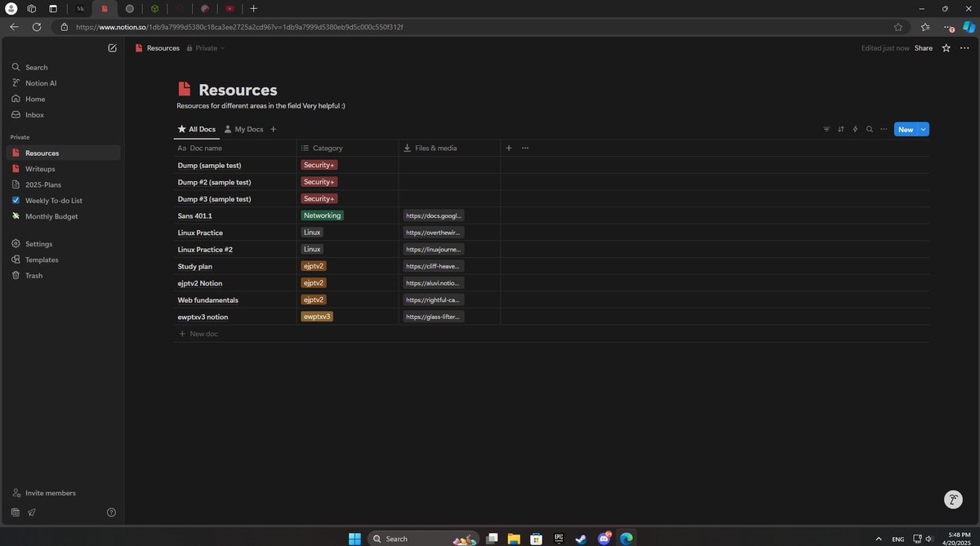
Task: Click the calendar icon at sidebar bottom
Action: pyautogui.click(x=16, y=513)
